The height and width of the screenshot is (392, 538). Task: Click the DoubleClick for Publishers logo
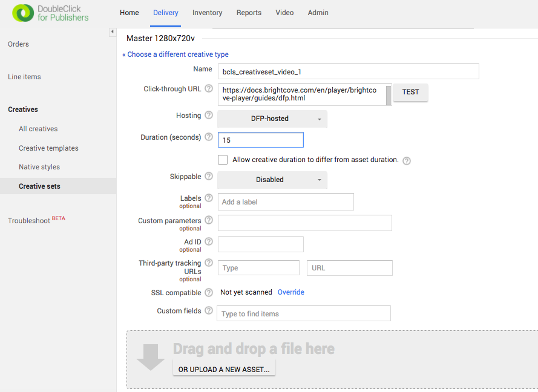tap(51, 13)
